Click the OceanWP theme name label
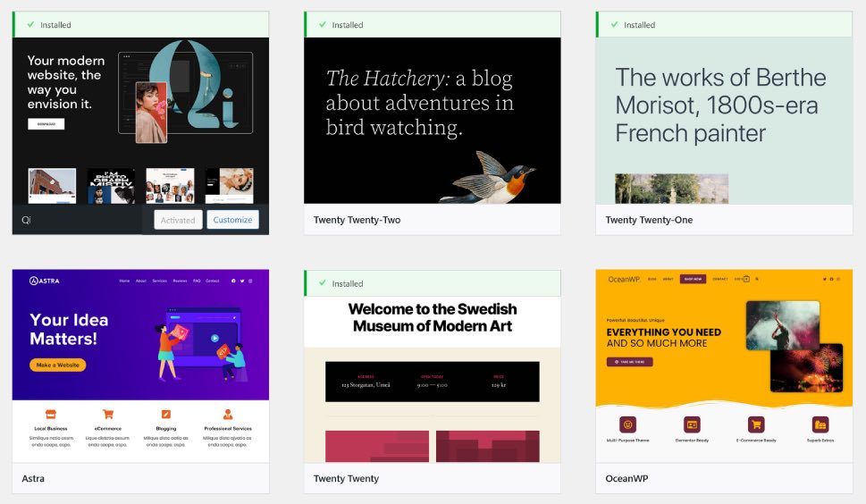This screenshot has height=504, width=866. tap(626, 479)
